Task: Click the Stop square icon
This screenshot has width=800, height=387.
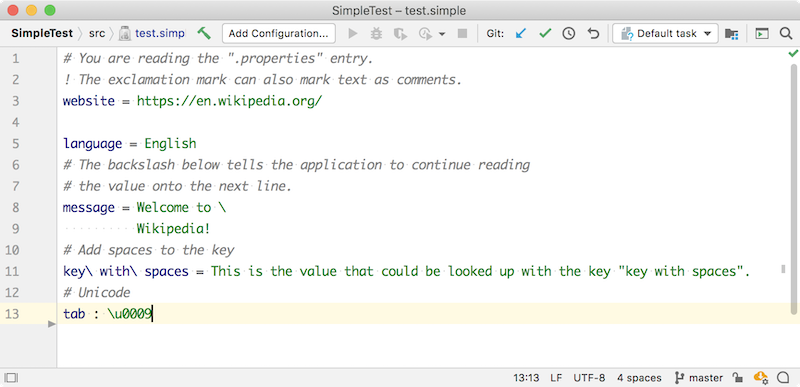Action: (x=462, y=34)
